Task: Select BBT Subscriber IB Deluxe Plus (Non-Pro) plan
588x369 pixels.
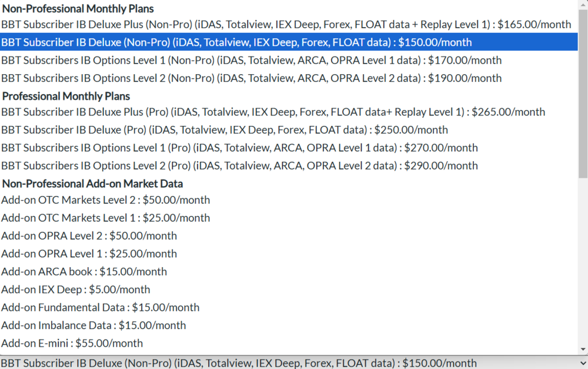Action: [286, 24]
